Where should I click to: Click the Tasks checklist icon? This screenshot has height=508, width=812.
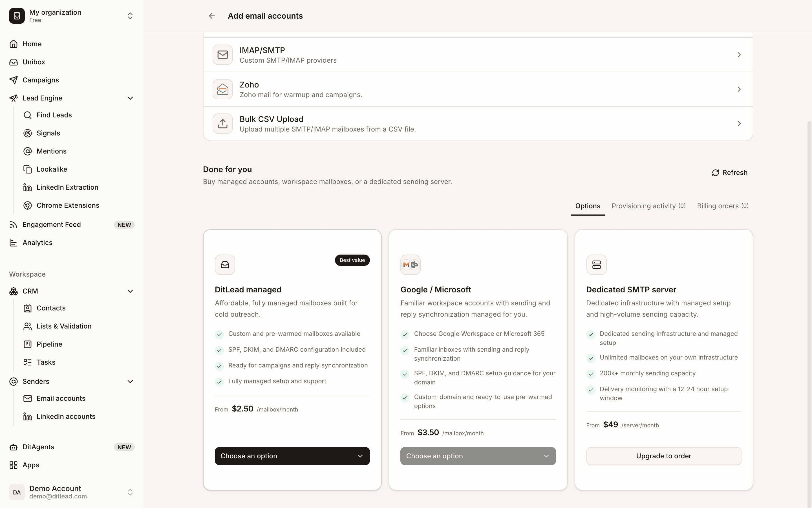point(28,363)
